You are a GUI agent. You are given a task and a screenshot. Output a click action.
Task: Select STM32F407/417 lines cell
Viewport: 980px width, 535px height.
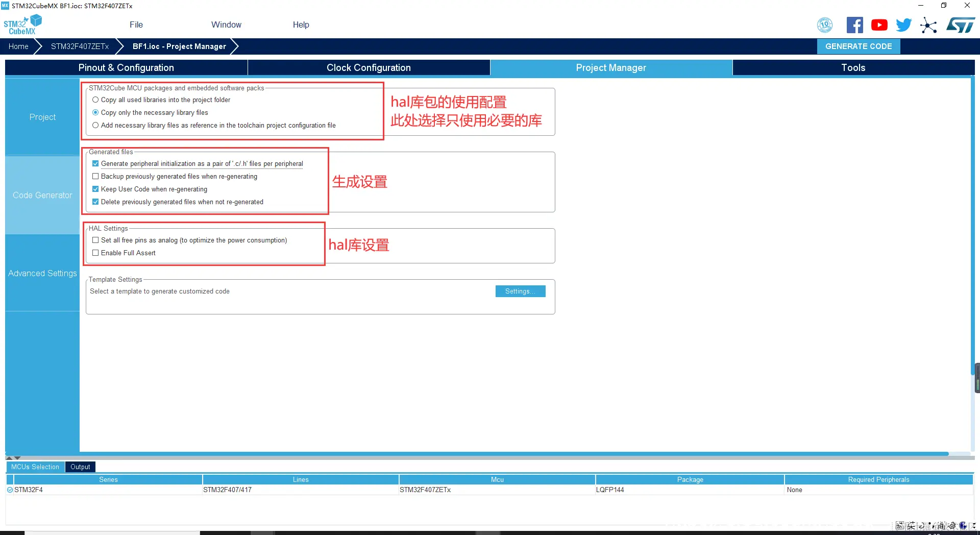(x=301, y=490)
